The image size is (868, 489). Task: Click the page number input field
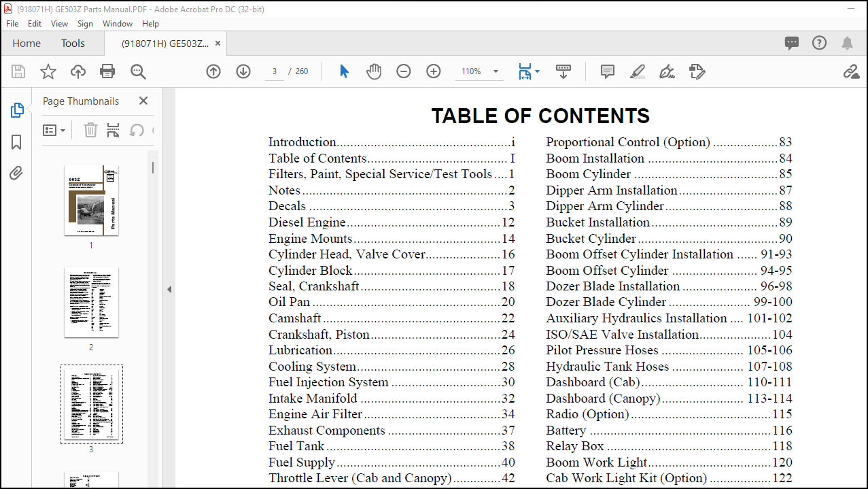[274, 71]
